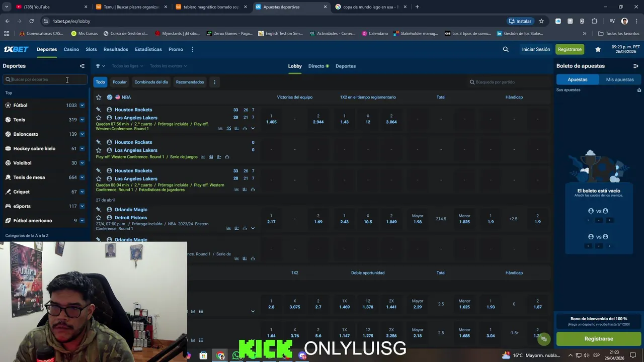Select the Mayor 1.98 total odds
Viewport: 644px width, 362px height.
point(418,219)
